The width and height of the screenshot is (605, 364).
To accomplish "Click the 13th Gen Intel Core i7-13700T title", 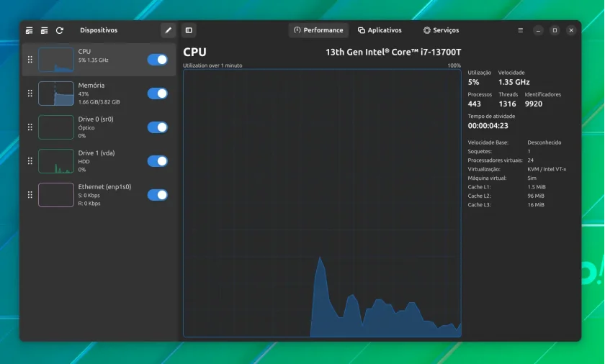I will tap(393, 52).
